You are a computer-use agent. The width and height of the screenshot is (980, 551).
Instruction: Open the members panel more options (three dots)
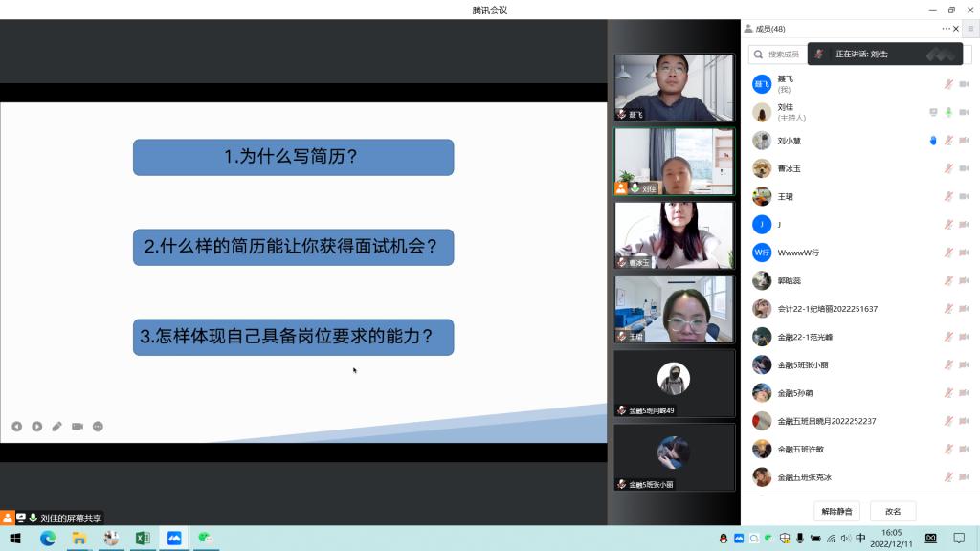pyautogui.click(x=946, y=29)
